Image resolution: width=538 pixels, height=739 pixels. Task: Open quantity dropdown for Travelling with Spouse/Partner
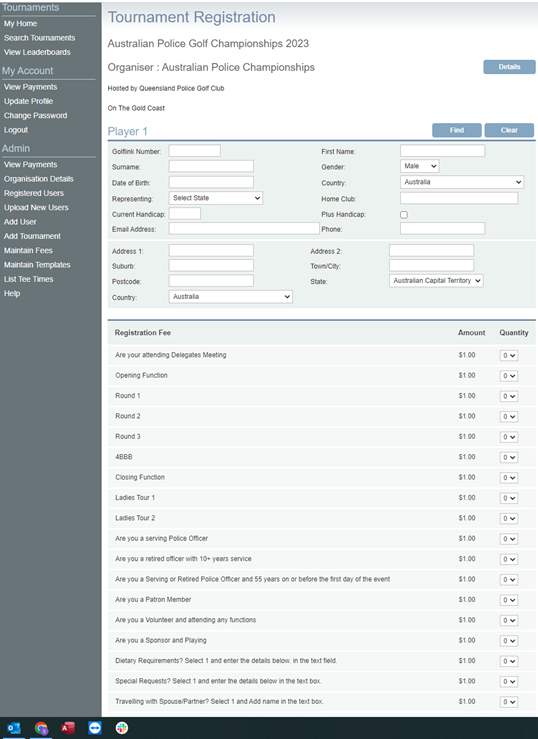pyautogui.click(x=509, y=702)
